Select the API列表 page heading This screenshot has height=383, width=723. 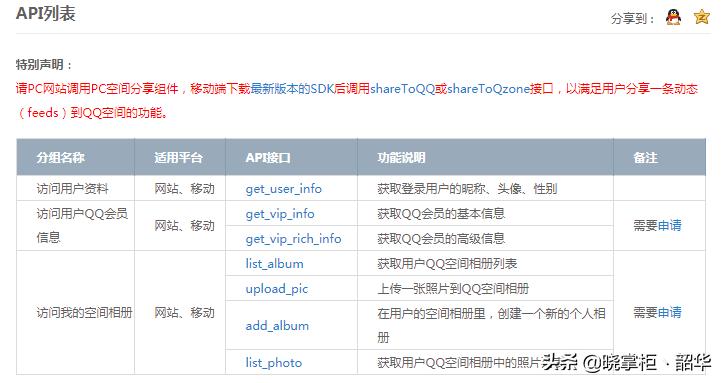pyautogui.click(x=45, y=13)
